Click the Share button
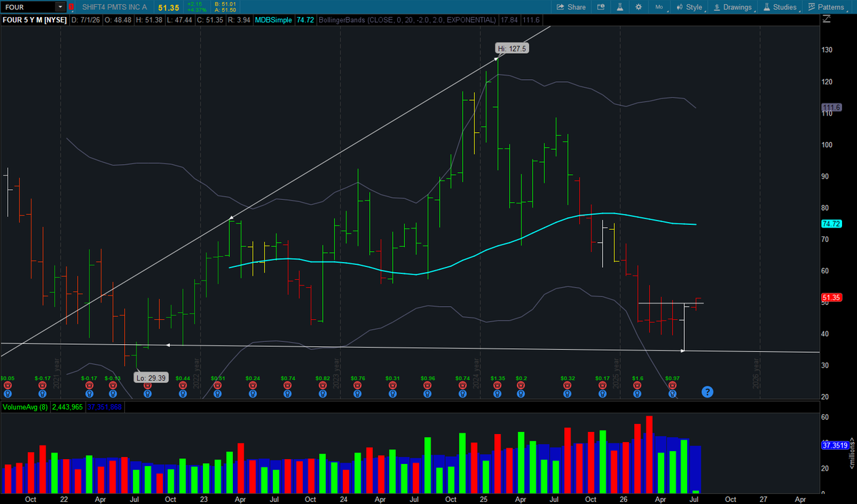This screenshot has height=504, width=857. tap(571, 6)
